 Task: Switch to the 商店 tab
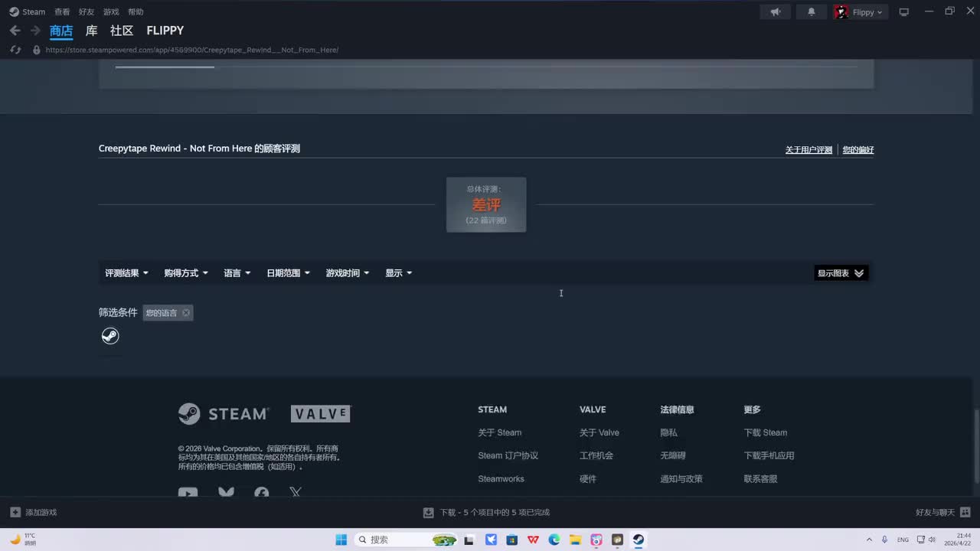point(61,31)
